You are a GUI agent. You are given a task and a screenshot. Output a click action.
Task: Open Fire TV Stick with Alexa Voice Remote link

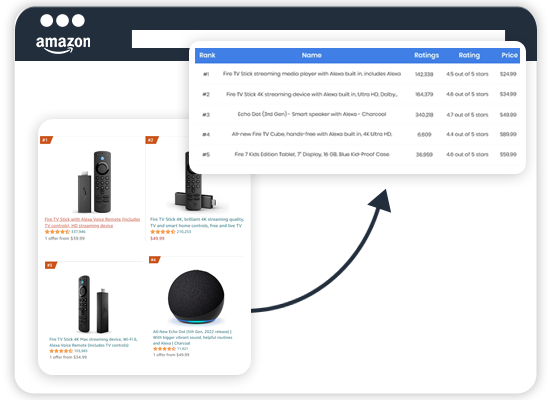pos(92,222)
